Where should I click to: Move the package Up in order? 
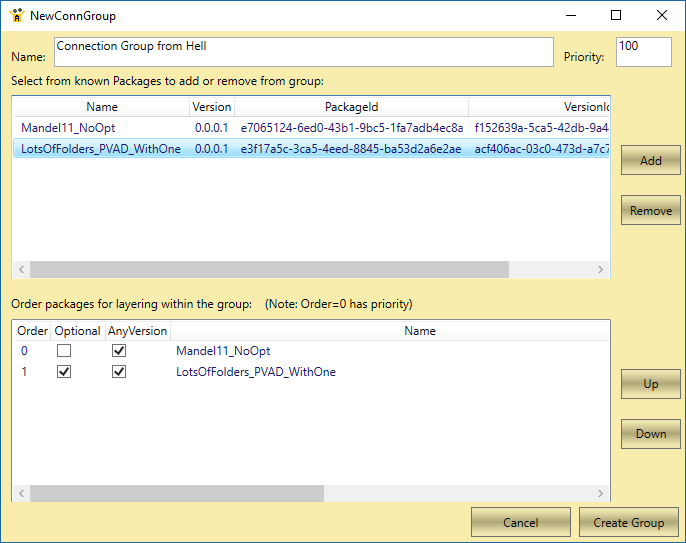pos(651,384)
